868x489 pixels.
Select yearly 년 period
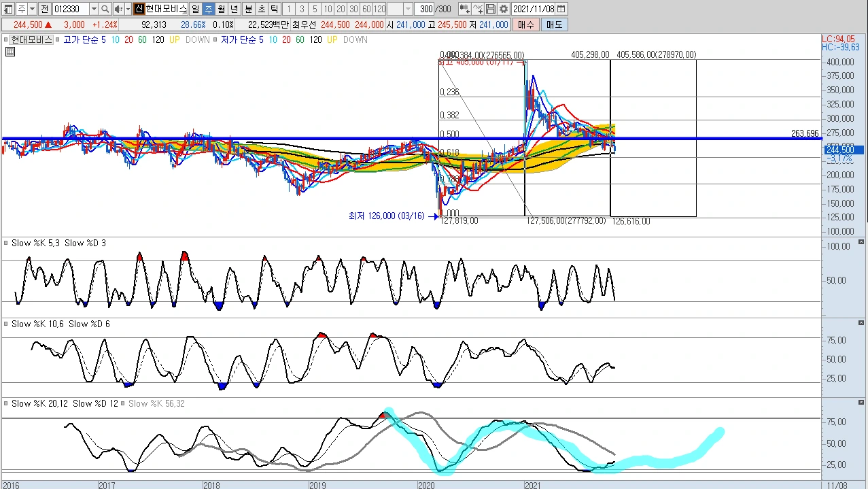point(234,9)
